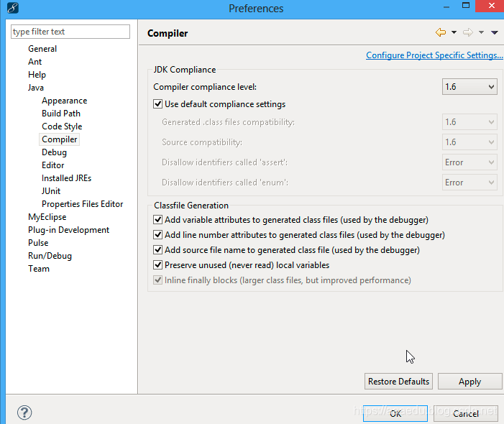Select Installed JREs under Java

click(x=66, y=178)
